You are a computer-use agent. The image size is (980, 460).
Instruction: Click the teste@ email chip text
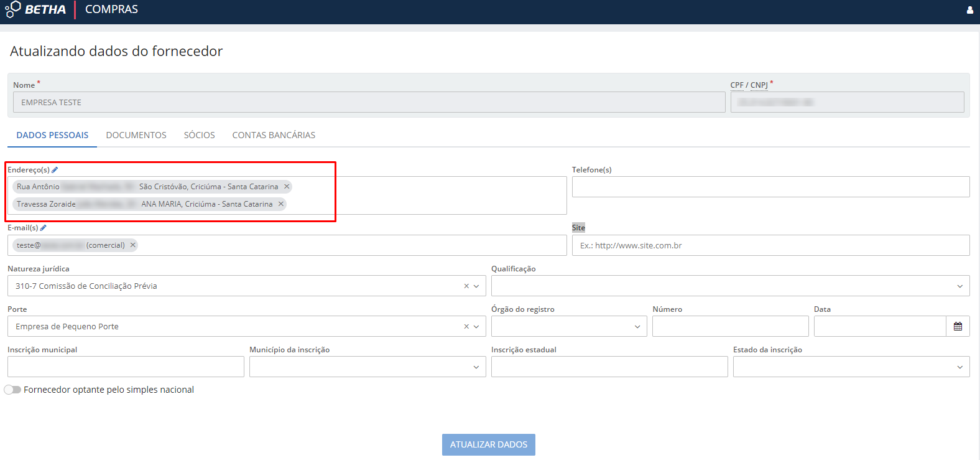(x=70, y=245)
